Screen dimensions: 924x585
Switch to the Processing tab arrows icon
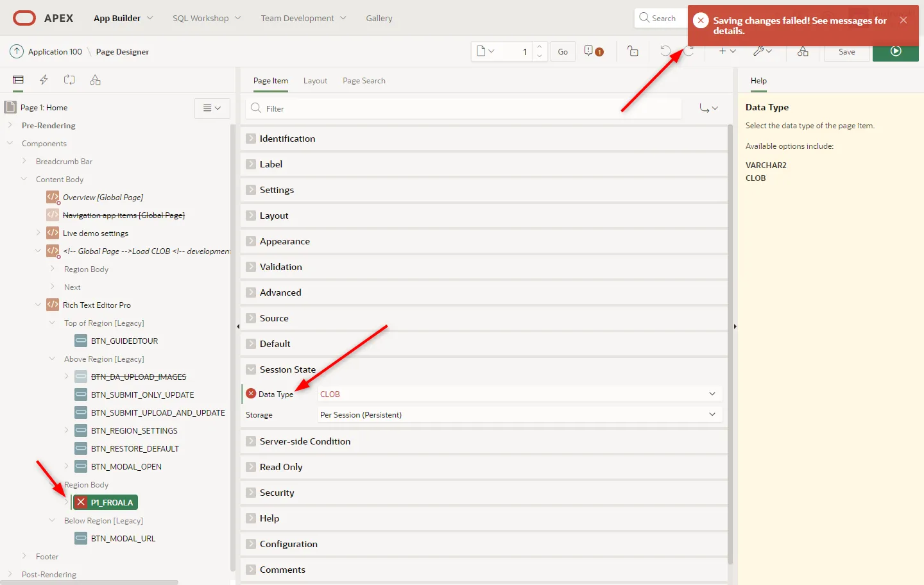(x=69, y=80)
